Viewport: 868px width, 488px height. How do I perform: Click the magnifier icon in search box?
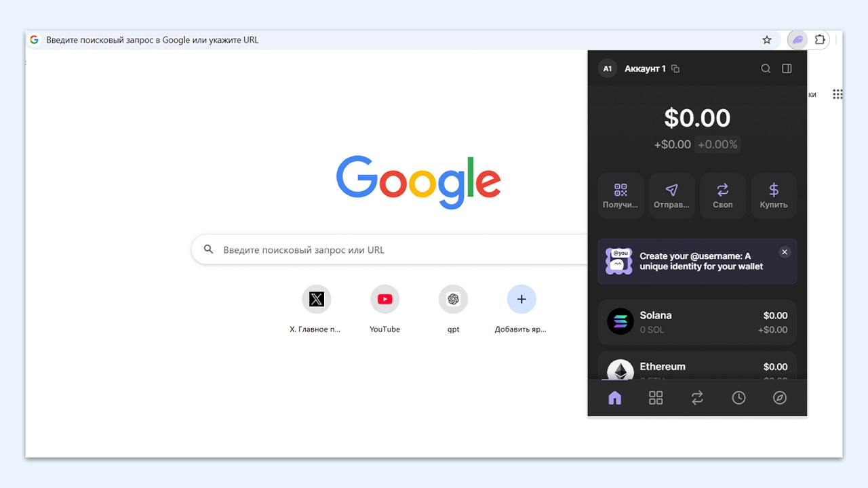coord(209,250)
